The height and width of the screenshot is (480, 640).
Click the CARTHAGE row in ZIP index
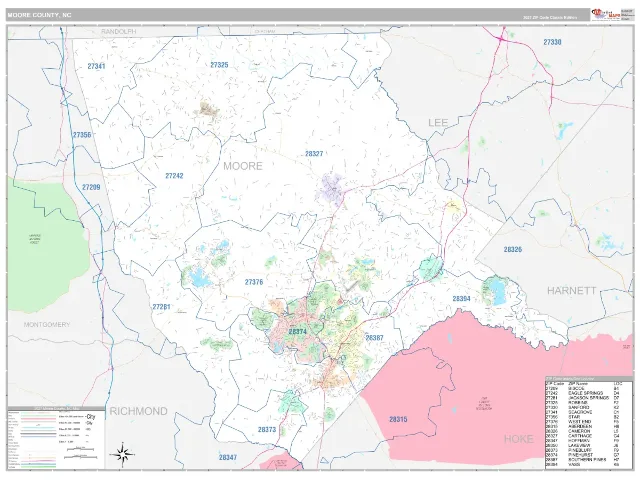(x=584, y=436)
